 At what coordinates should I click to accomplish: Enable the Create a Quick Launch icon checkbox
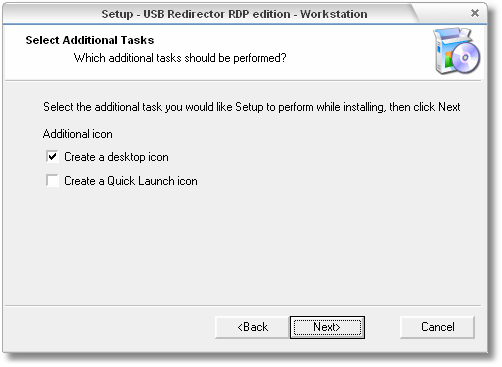click(52, 181)
